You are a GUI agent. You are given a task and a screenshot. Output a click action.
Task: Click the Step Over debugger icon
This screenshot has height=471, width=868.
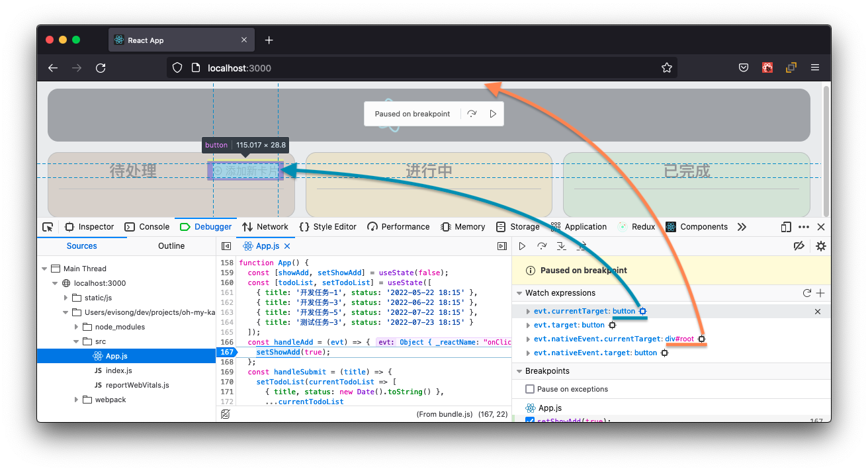(542, 246)
